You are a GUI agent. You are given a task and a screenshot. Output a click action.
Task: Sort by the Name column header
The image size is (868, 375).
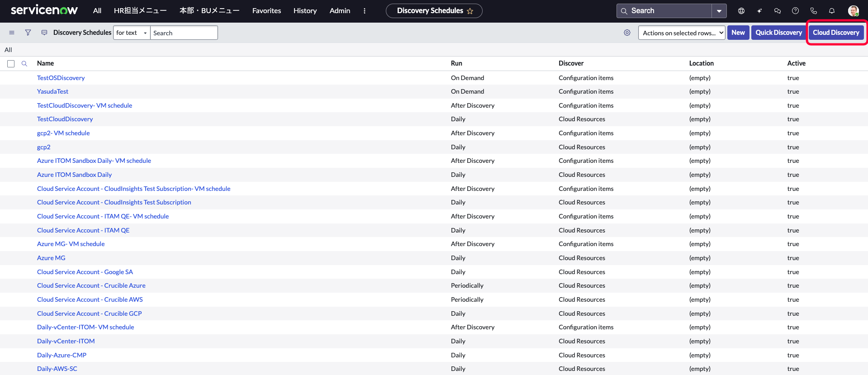(45, 63)
